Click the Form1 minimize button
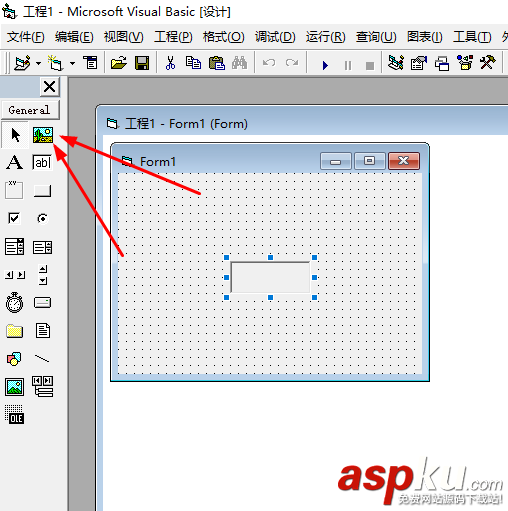508x511 pixels. pos(335,161)
